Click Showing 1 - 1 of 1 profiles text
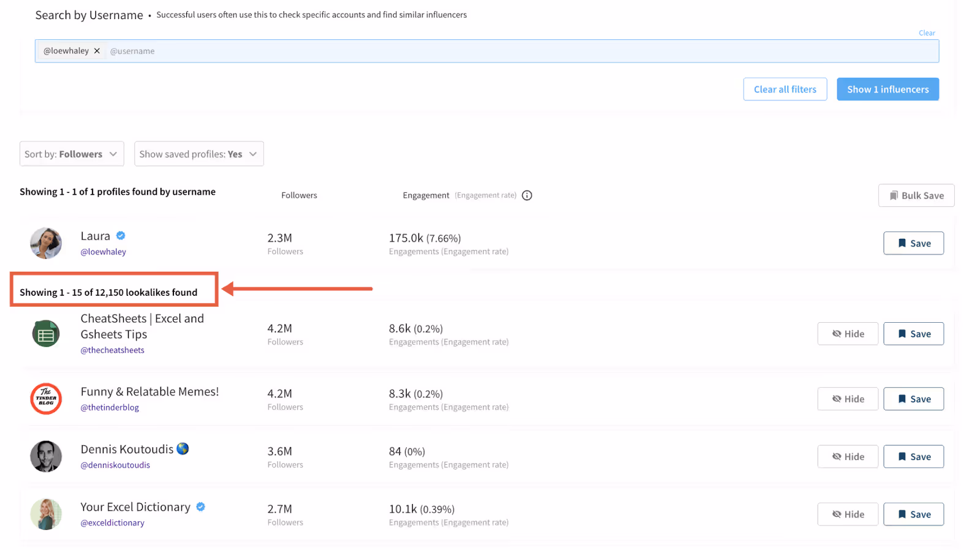980x550 pixels. point(118,192)
